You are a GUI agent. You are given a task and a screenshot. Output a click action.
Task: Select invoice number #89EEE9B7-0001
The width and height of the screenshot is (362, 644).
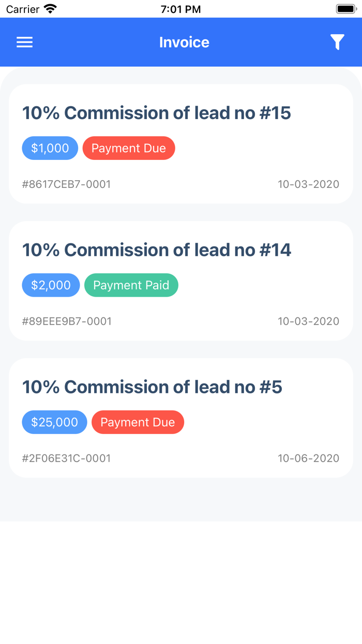pyautogui.click(x=67, y=321)
